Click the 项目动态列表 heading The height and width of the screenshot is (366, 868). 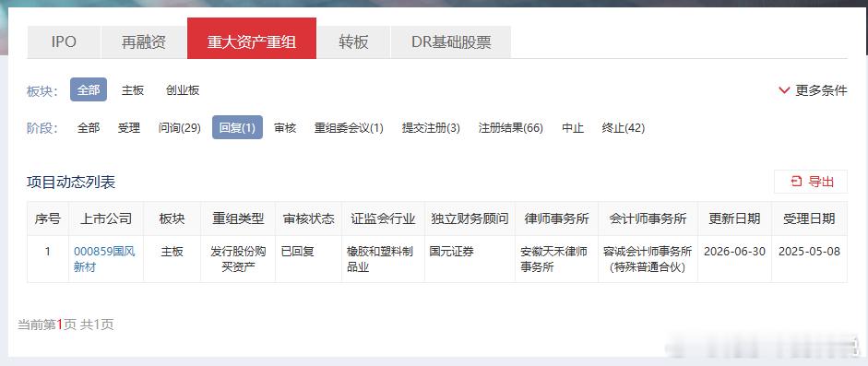(71, 183)
